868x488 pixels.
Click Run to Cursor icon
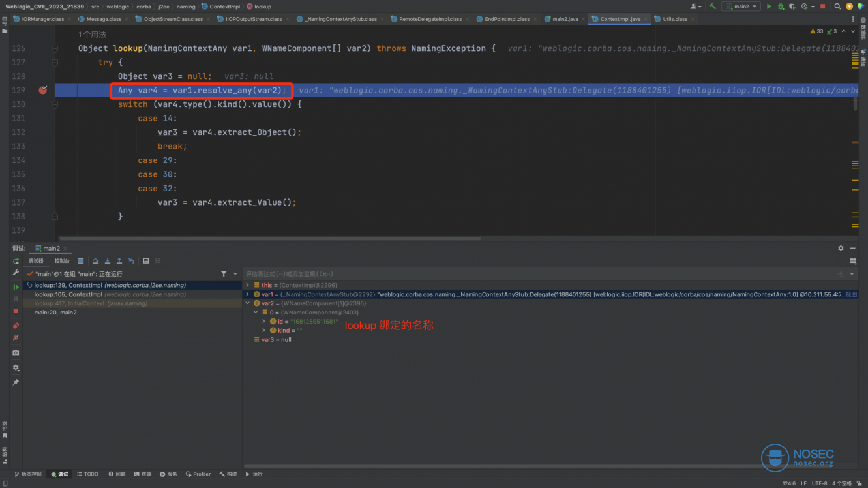[131, 261]
